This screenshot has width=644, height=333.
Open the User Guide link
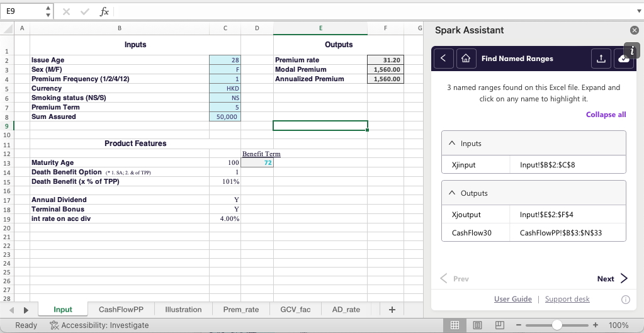[x=512, y=299]
